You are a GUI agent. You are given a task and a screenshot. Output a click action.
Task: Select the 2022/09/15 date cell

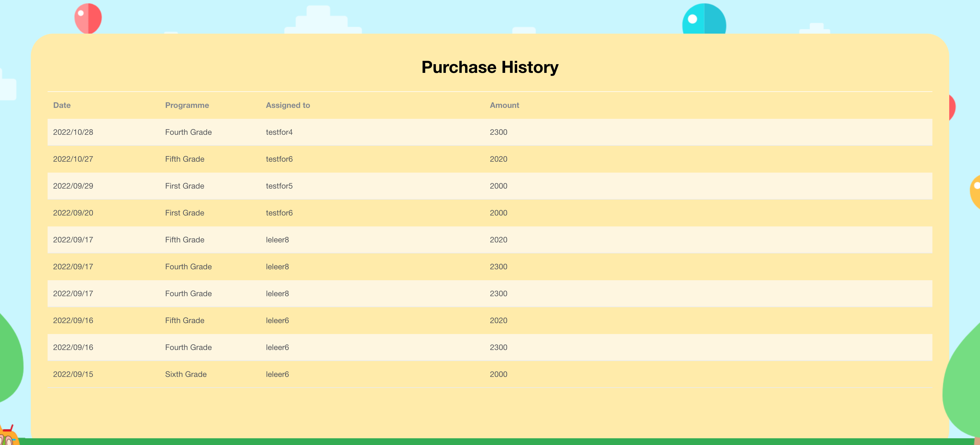tap(73, 374)
